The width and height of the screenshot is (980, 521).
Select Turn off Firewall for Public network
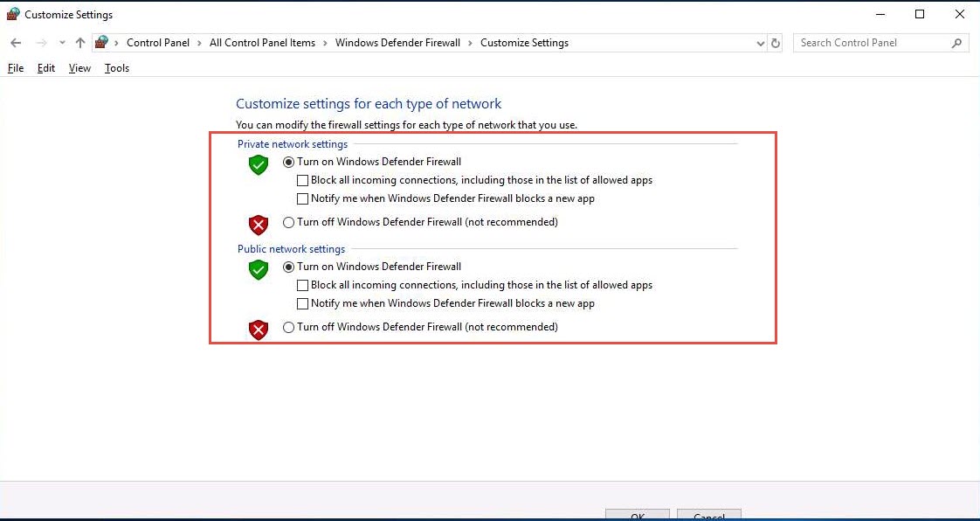click(x=288, y=327)
